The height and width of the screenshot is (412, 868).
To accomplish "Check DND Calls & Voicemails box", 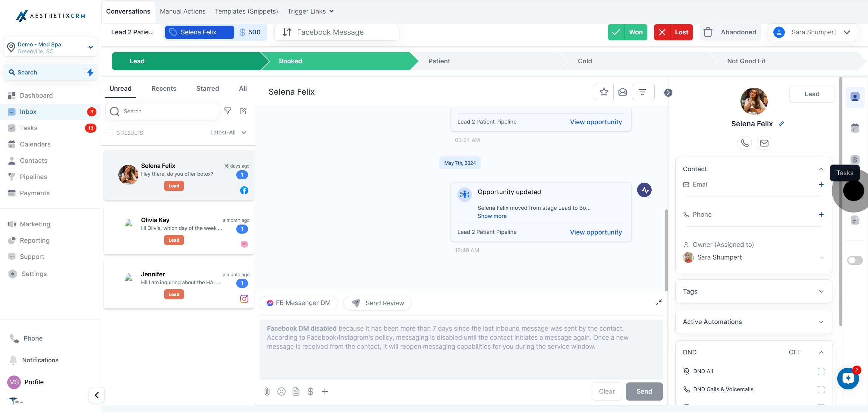I will [x=821, y=389].
